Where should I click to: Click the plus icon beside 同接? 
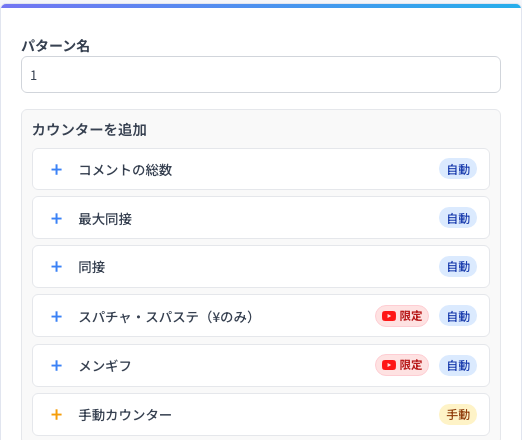click(x=56, y=267)
